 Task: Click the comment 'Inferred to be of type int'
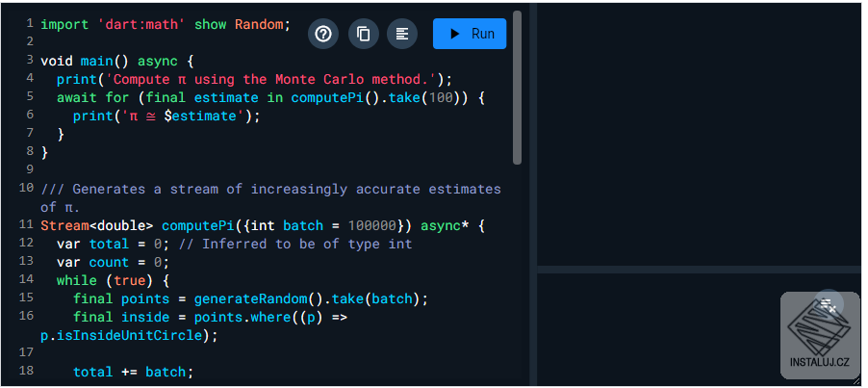click(x=295, y=245)
